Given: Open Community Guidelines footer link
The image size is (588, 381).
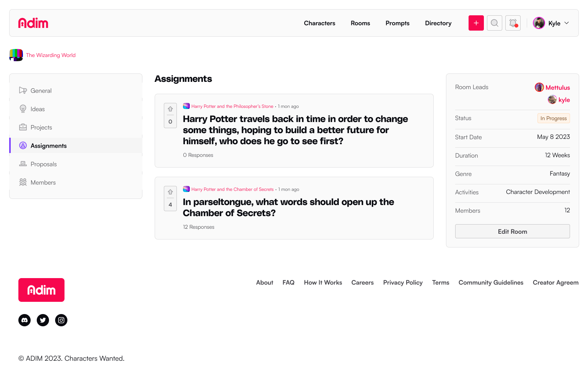Looking at the screenshot, I should tap(491, 283).
